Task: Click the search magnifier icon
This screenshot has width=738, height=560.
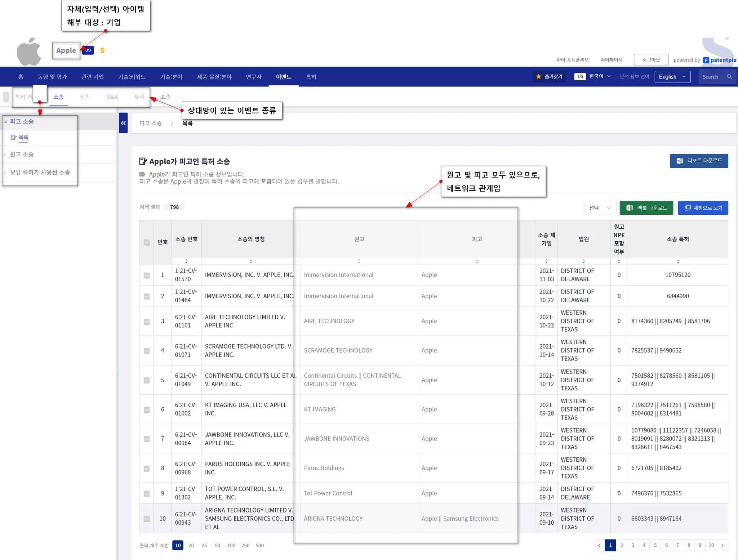Action: tap(729, 77)
